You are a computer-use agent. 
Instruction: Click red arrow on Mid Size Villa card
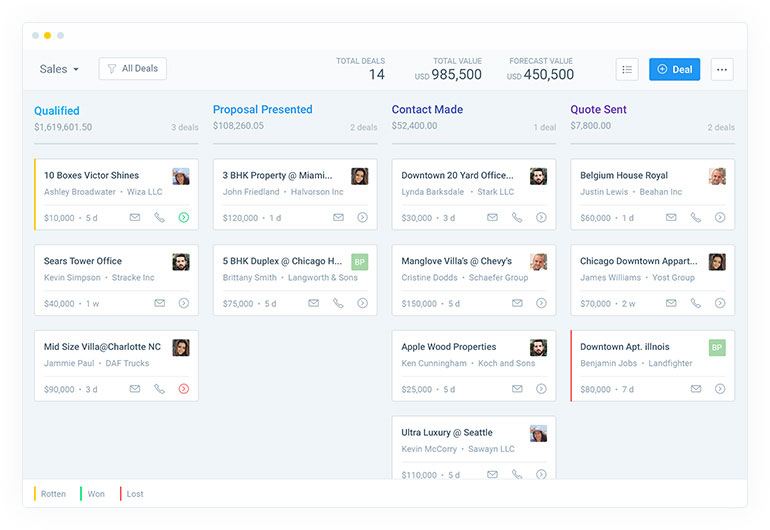184,389
